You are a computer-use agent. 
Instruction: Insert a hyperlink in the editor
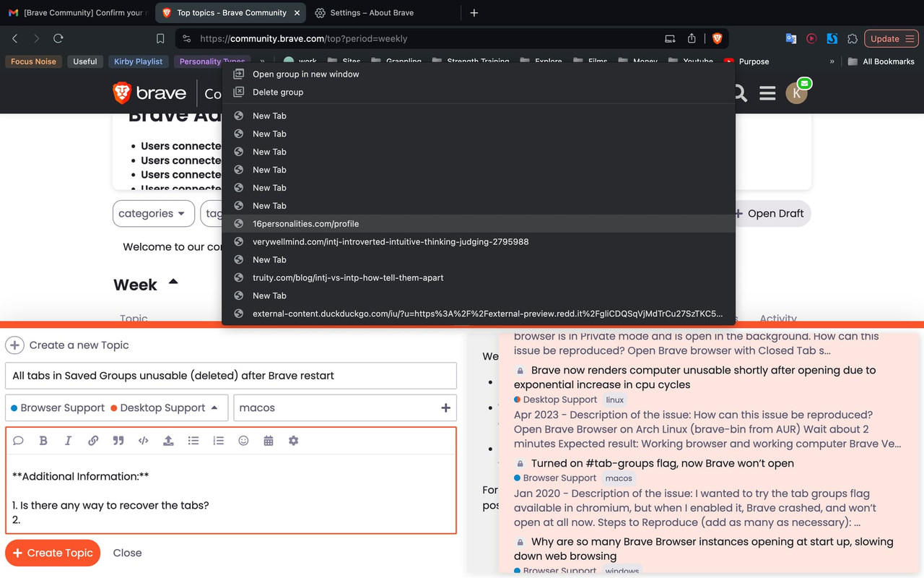tap(93, 441)
